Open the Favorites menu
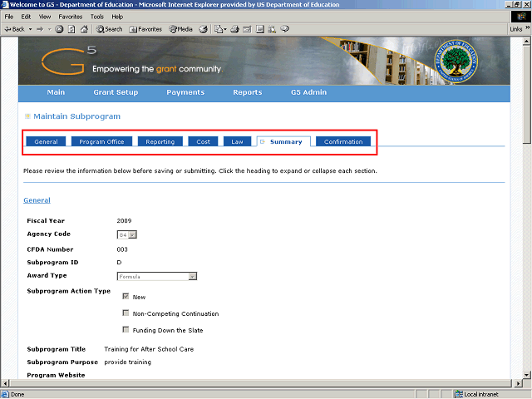The image size is (532, 399). [x=70, y=17]
